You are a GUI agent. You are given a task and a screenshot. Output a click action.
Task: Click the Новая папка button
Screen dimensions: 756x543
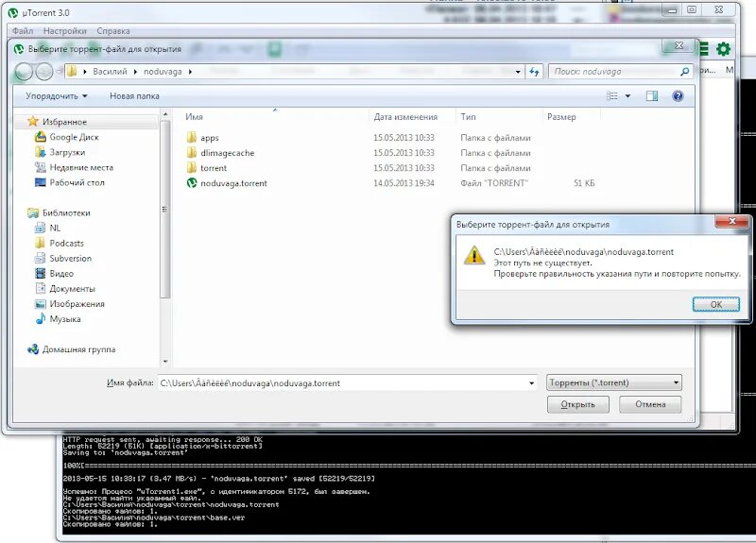[134, 96]
